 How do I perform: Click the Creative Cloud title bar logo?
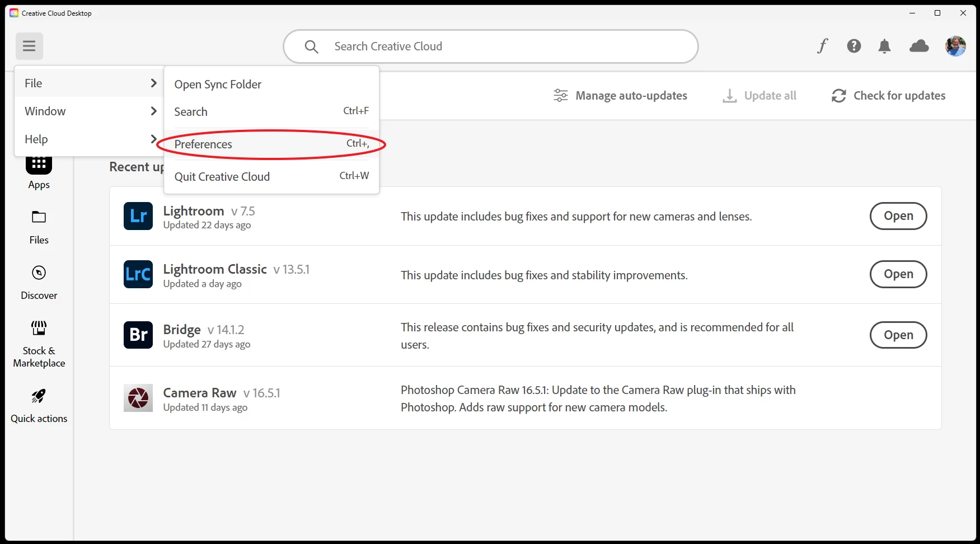pyautogui.click(x=14, y=13)
